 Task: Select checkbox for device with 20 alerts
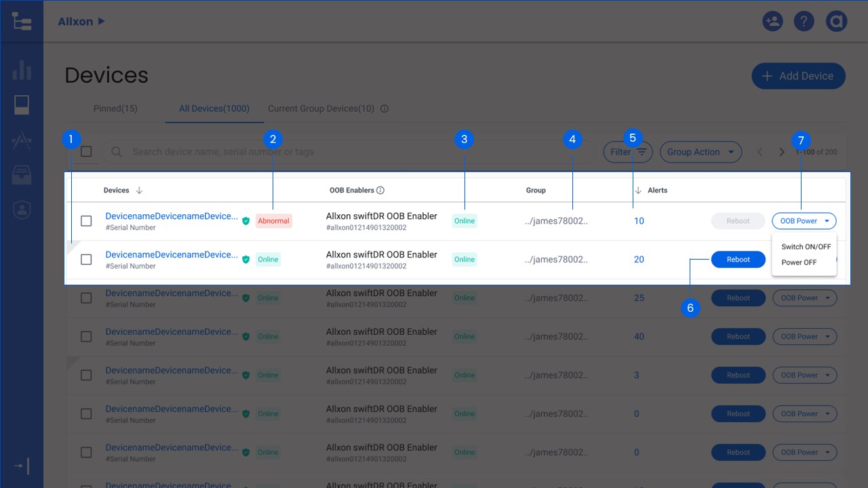(x=86, y=260)
